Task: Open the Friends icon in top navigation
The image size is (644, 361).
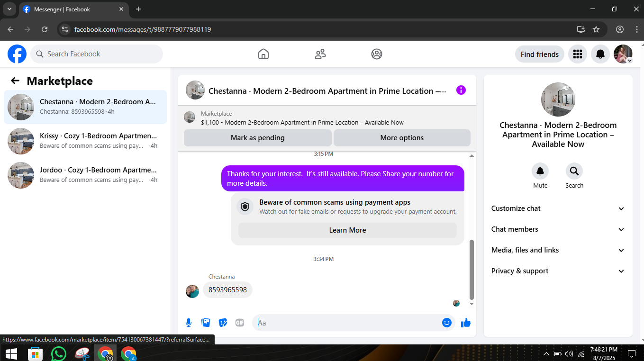Action: click(320, 54)
